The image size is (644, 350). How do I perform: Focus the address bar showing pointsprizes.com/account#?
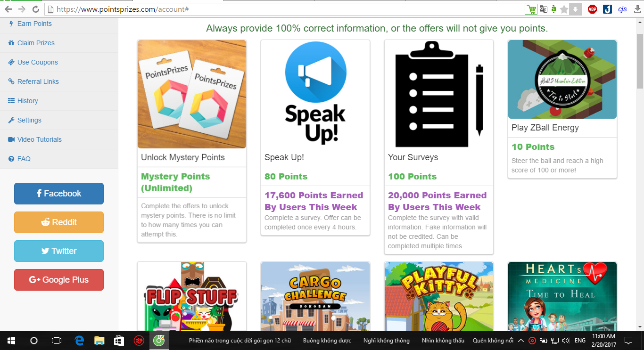point(284,9)
